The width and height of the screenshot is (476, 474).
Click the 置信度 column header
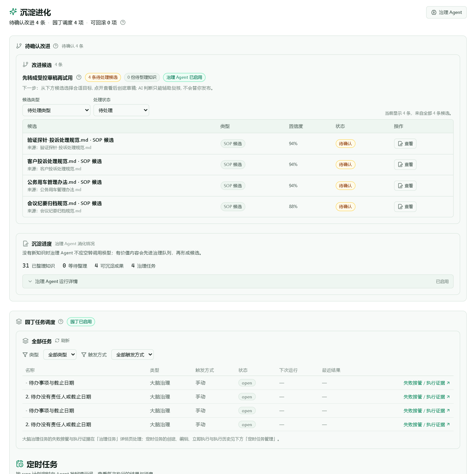[x=296, y=126]
